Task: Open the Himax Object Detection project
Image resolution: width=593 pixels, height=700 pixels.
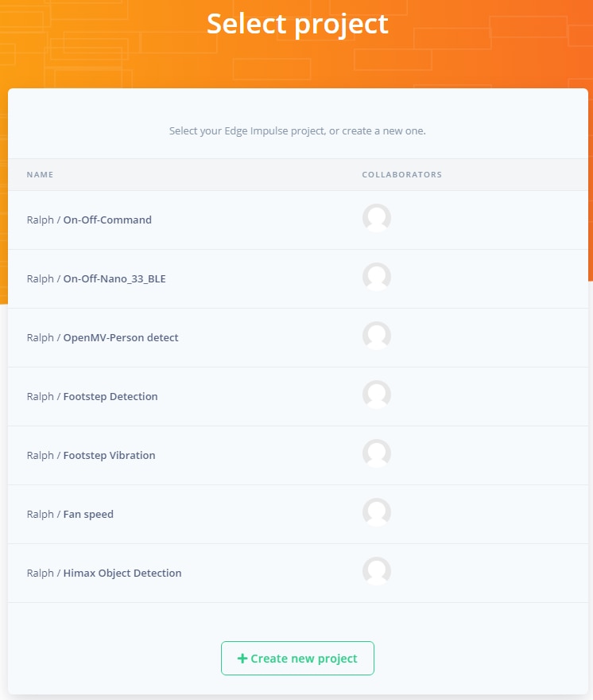Action: 122,574
